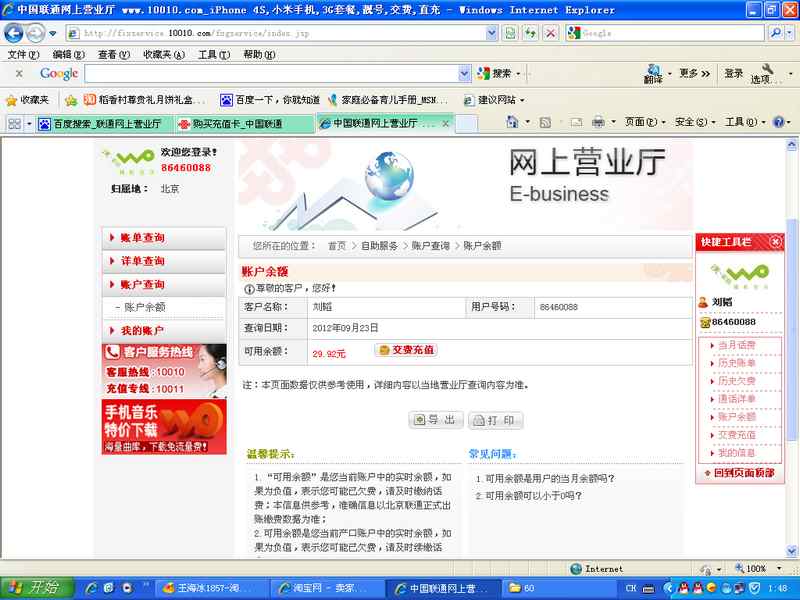Viewport: 800px width, 600px height.
Task: Open 历史账单 in the quick toolbar
Action: (x=737, y=363)
